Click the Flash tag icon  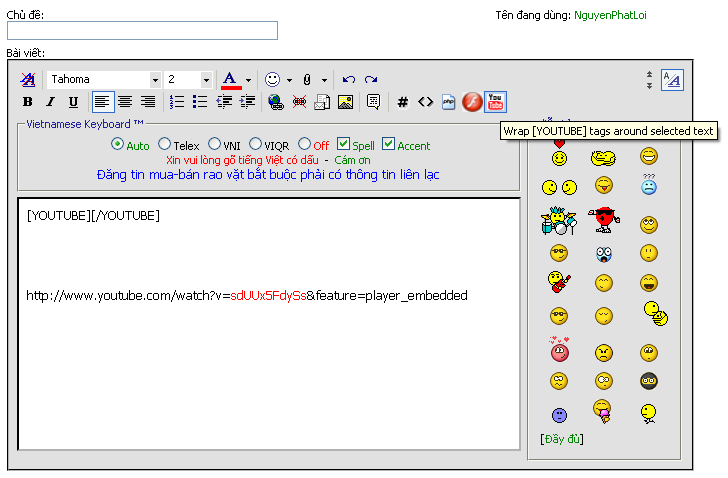[x=472, y=101]
